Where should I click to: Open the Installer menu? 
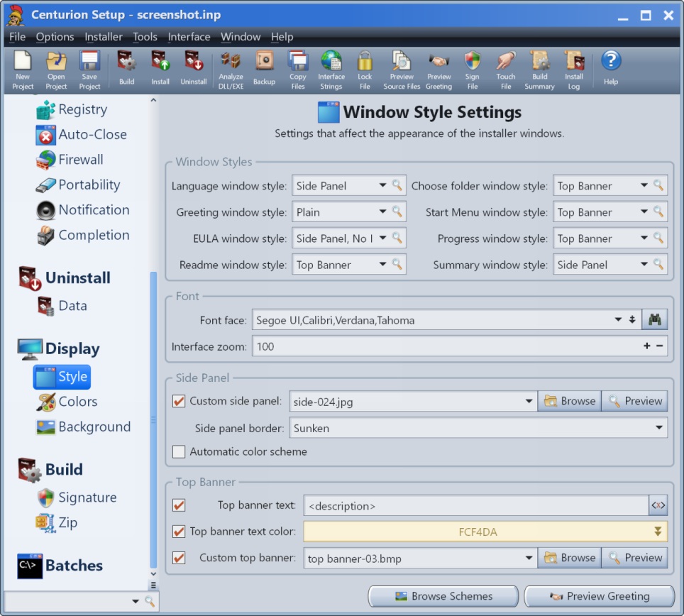(x=104, y=37)
